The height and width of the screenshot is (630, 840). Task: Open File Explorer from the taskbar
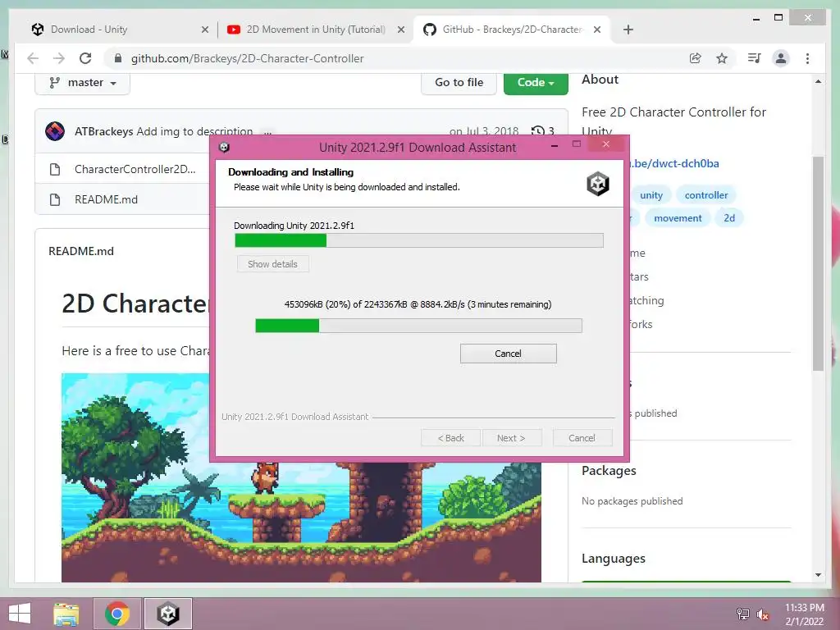pyautogui.click(x=66, y=614)
